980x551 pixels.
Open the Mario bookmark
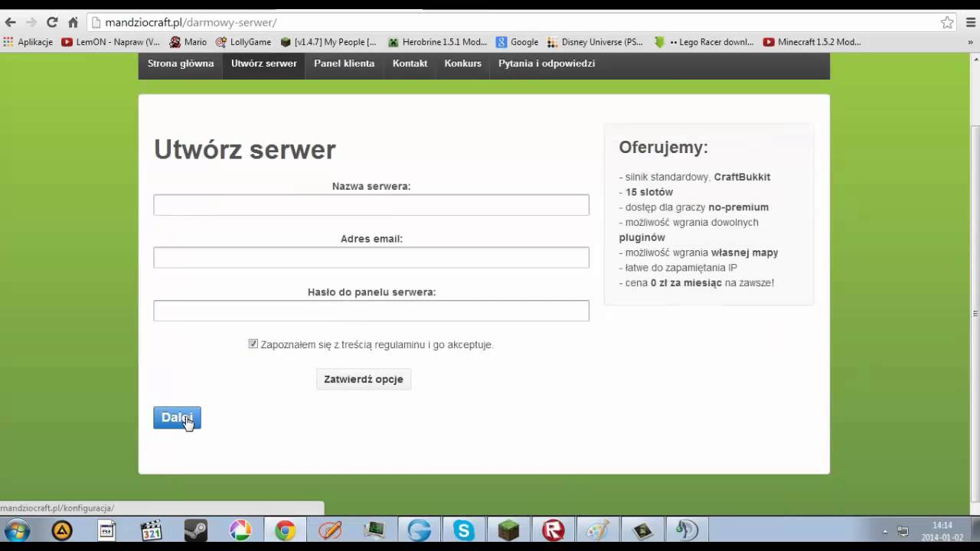coord(188,42)
